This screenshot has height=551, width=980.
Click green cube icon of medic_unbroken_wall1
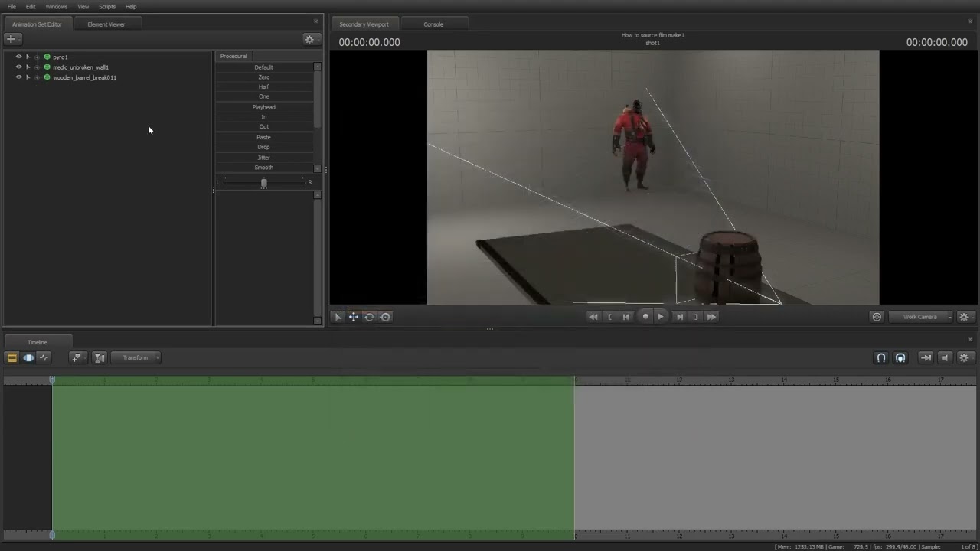coord(47,67)
